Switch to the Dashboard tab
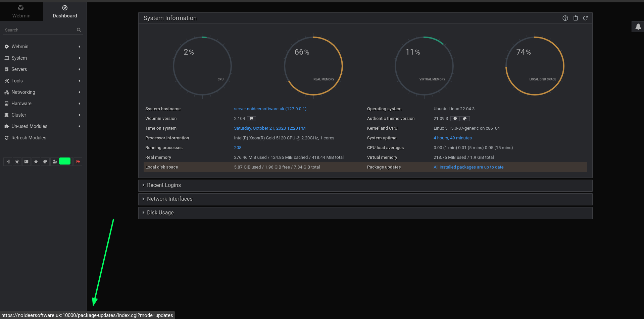644x319 pixels. (x=65, y=11)
